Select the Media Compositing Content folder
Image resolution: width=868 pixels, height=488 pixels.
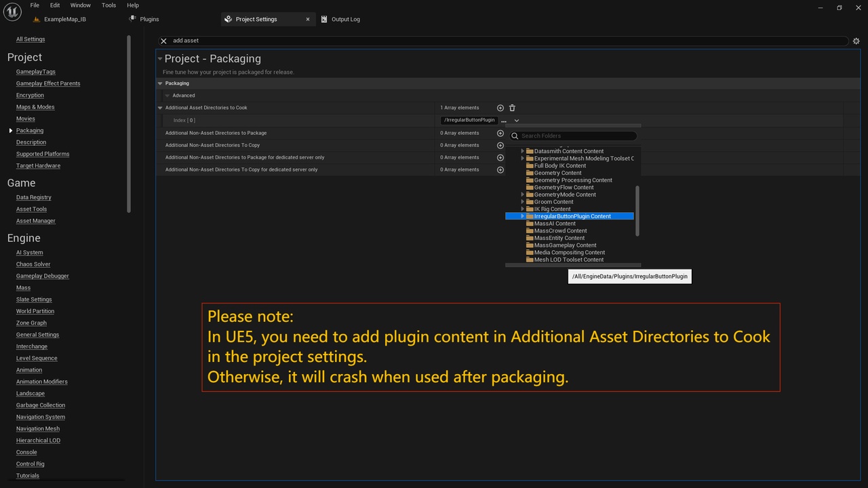[x=569, y=252]
